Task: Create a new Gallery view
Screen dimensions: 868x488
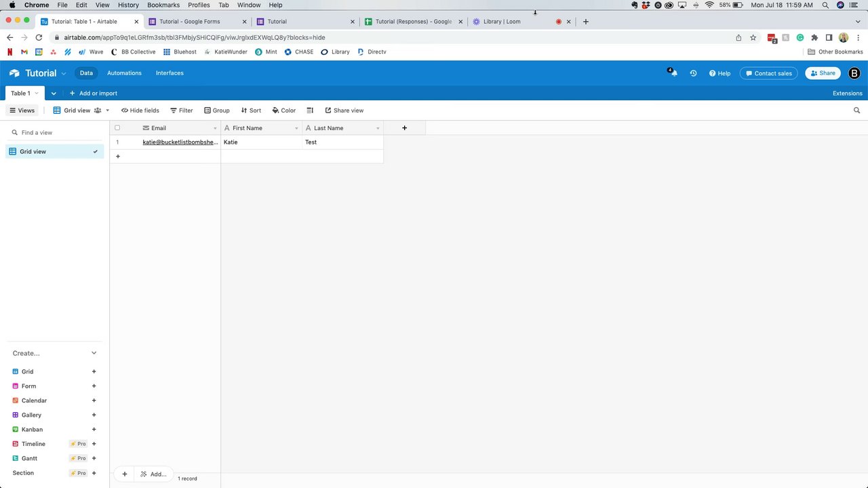Action: [94, 415]
